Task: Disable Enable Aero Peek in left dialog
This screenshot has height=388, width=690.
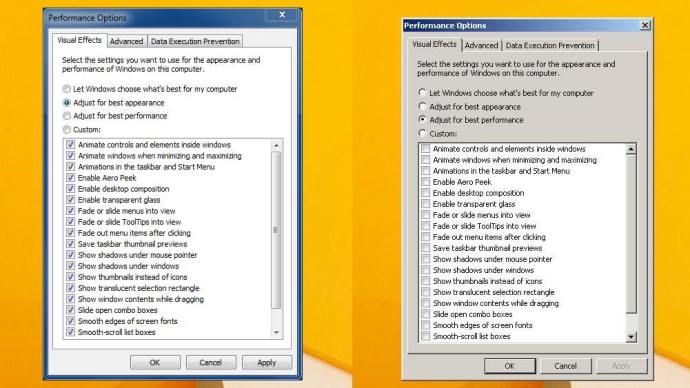Action: tap(70, 177)
